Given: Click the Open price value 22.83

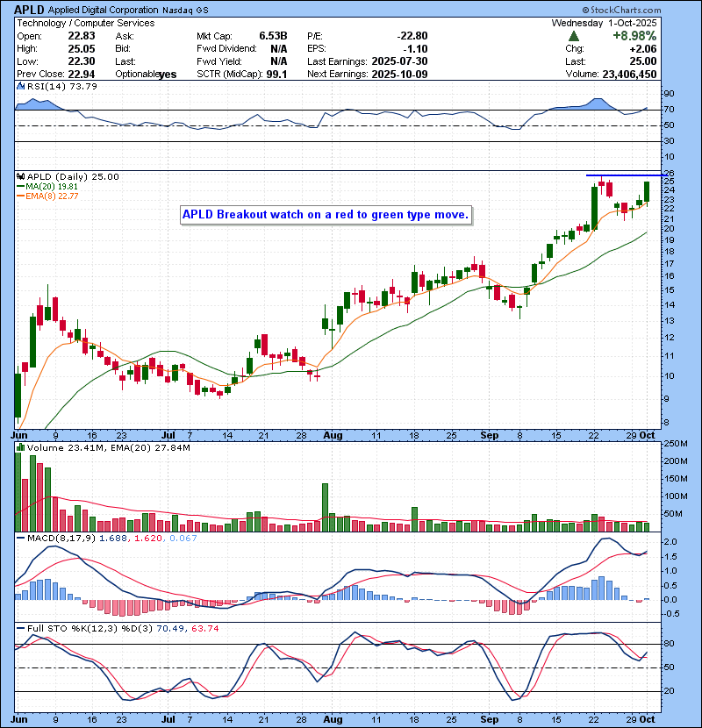Looking at the screenshot, I should (x=82, y=36).
